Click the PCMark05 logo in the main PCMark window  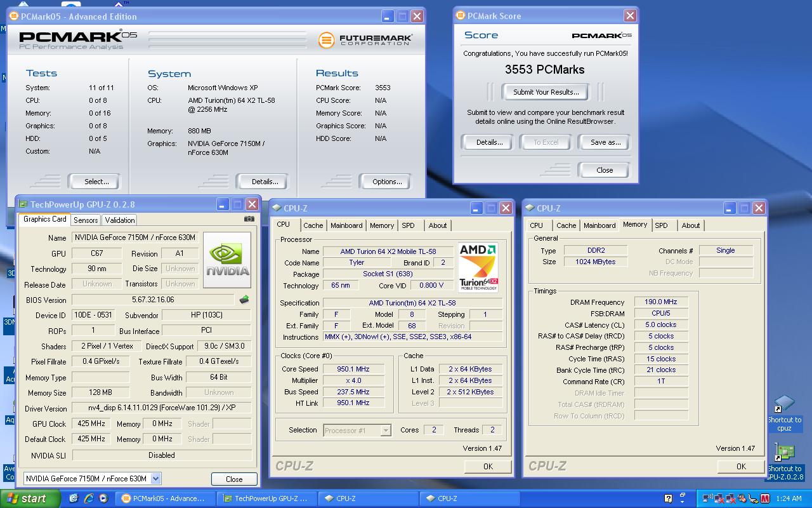tap(78, 40)
